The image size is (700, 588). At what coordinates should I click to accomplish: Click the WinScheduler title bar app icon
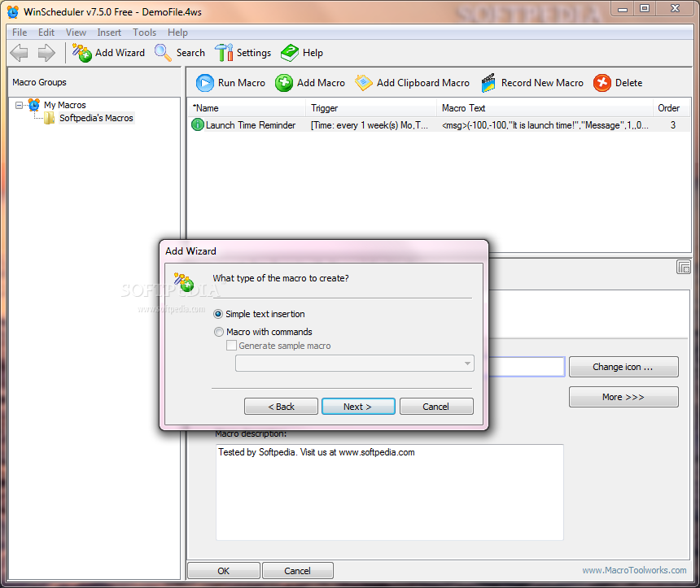(13, 12)
